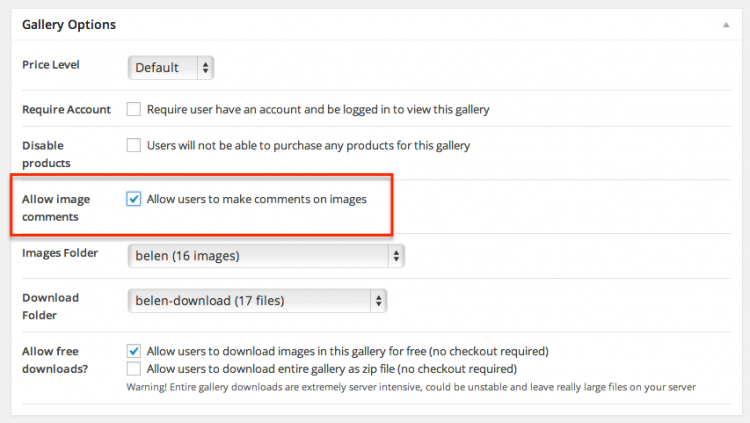Image resolution: width=750 pixels, height=423 pixels.
Task: Click the 'download images in this gallery for free' label
Action: coord(348,351)
